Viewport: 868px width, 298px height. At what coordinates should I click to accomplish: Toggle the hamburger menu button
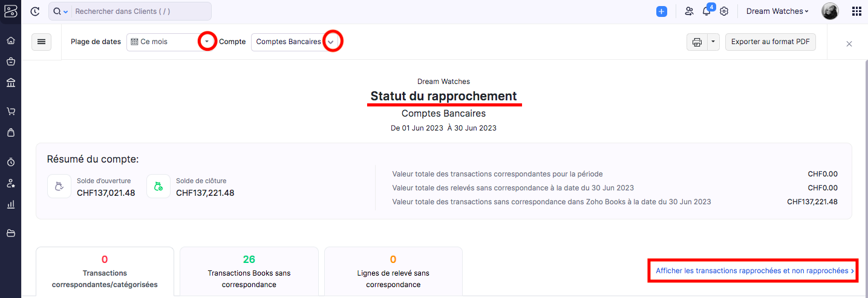click(x=41, y=42)
